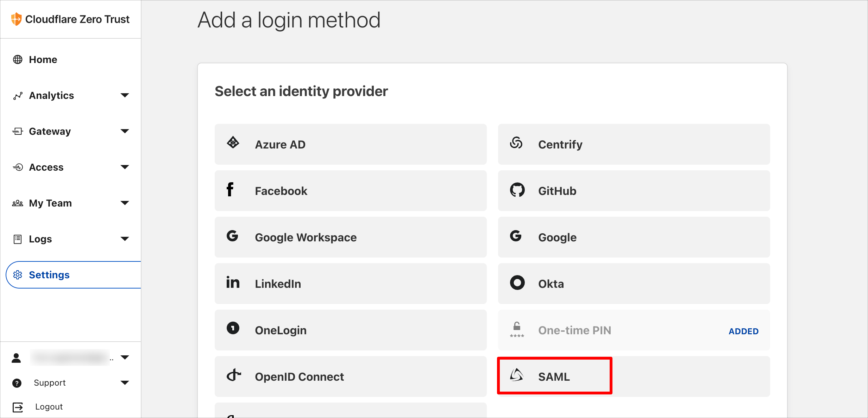Click the SAML provider icon
868x418 pixels.
tap(517, 375)
